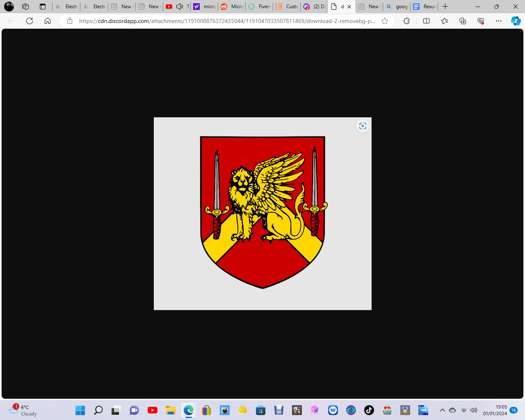The width and height of the screenshot is (525, 420).
Task: Click the Discord CDN address bar
Action: [226, 21]
